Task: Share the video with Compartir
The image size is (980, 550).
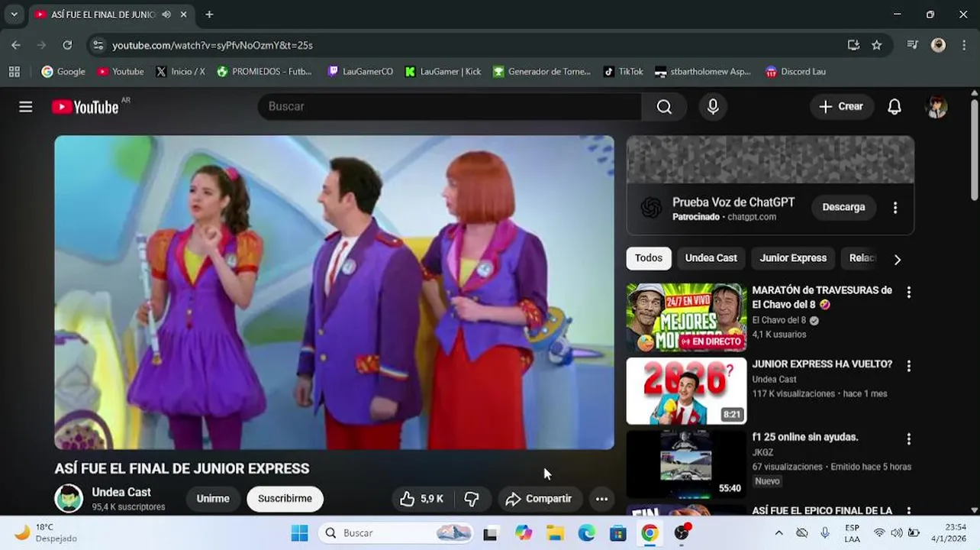Action: [539, 499]
